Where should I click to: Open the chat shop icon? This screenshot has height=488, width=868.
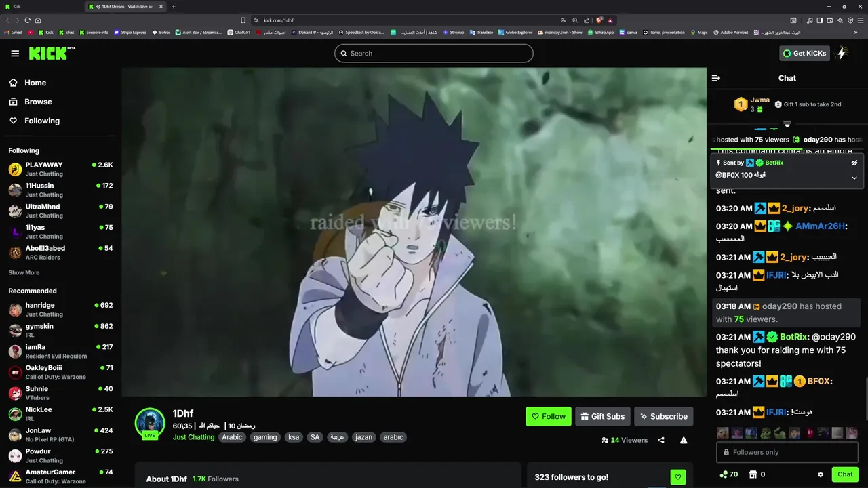(x=753, y=474)
